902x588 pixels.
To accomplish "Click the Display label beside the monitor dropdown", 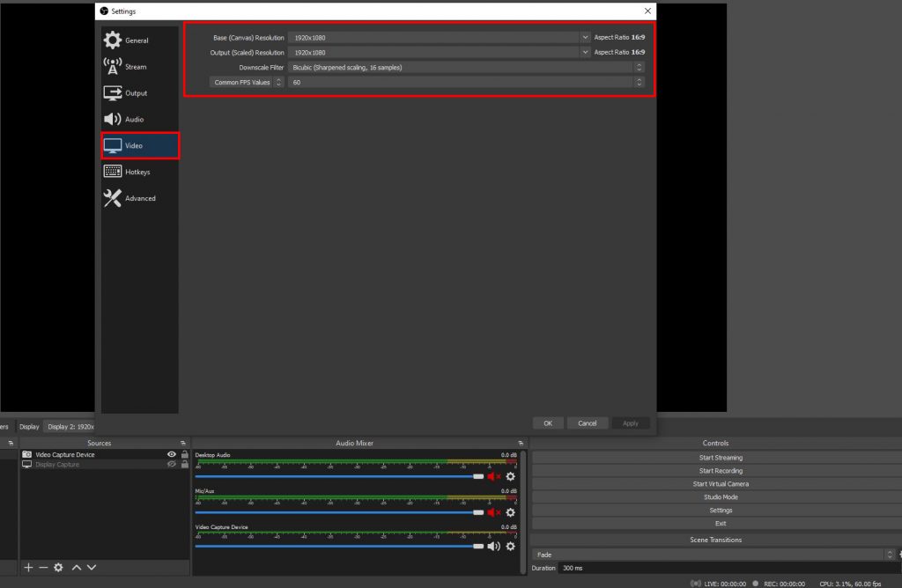I will [x=29, y=427].
